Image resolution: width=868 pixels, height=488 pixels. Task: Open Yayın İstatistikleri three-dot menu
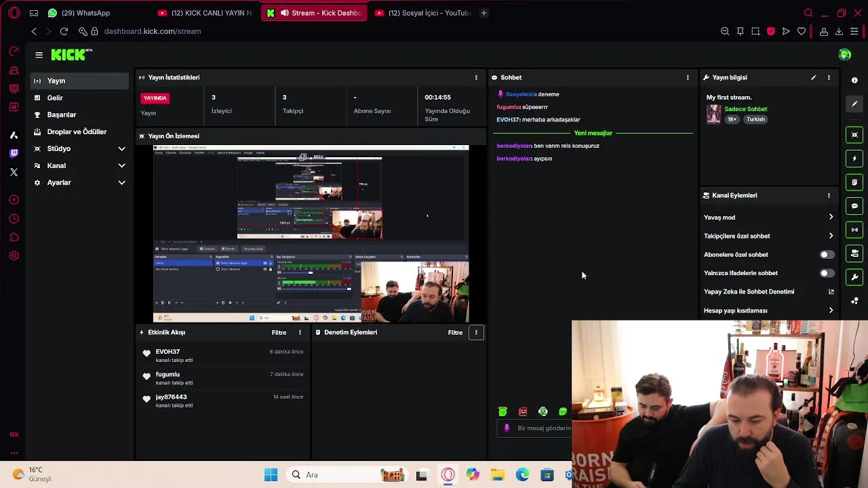click(x=476, y=77)
